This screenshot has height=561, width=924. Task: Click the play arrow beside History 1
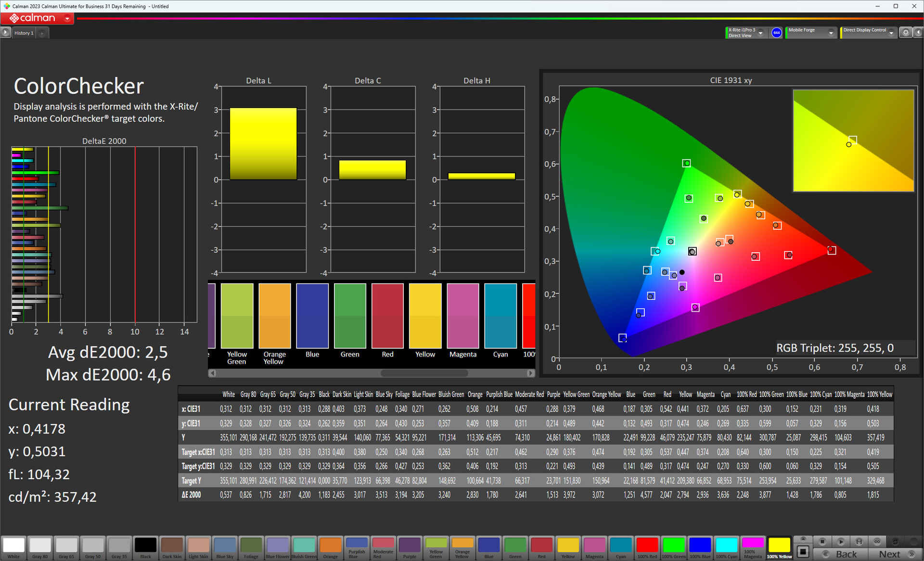click(5, 33)
